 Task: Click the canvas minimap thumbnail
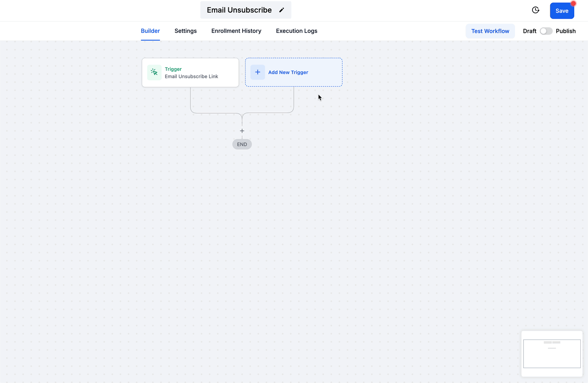tap(552, 353)
